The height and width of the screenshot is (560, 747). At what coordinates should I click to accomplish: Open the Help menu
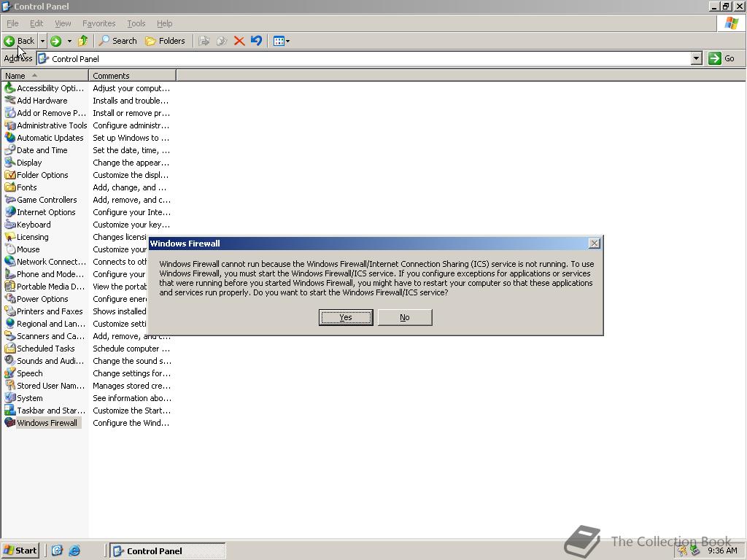[x=164, y=23]
